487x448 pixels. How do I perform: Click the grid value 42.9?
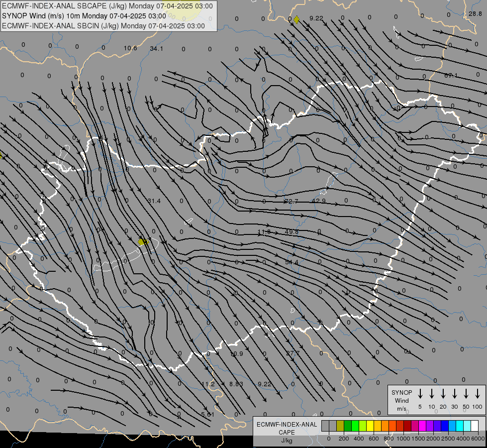(319, 201)
